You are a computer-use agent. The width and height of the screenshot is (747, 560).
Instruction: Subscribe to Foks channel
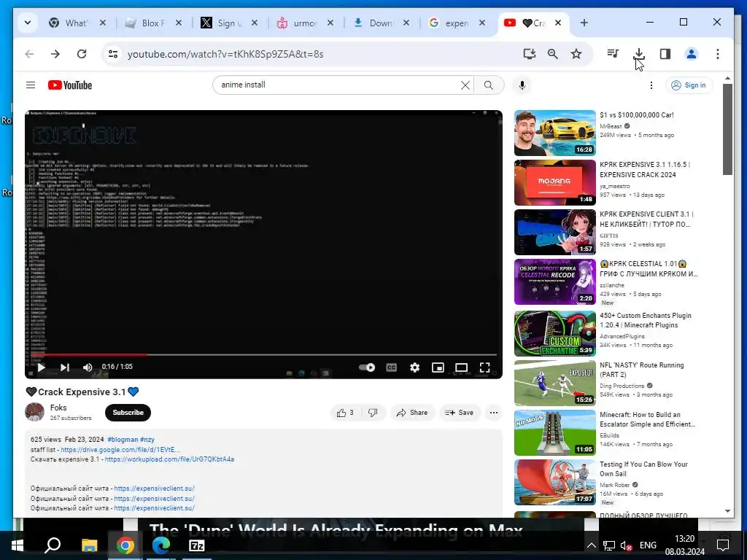128,413
